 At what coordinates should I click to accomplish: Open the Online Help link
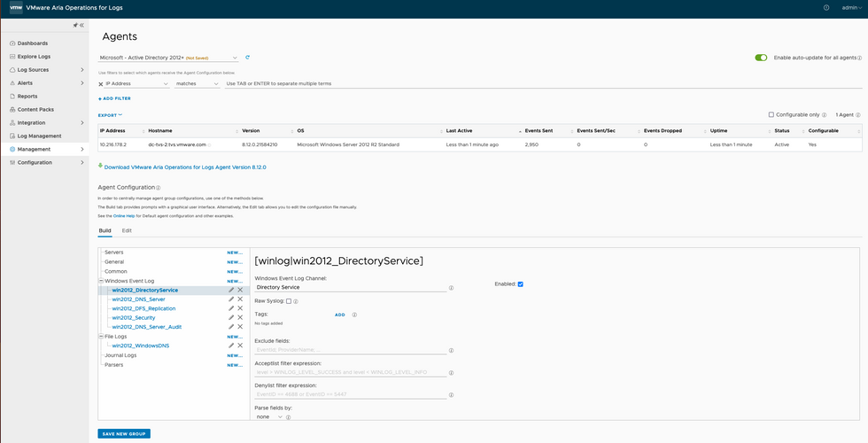click(124, 216)
